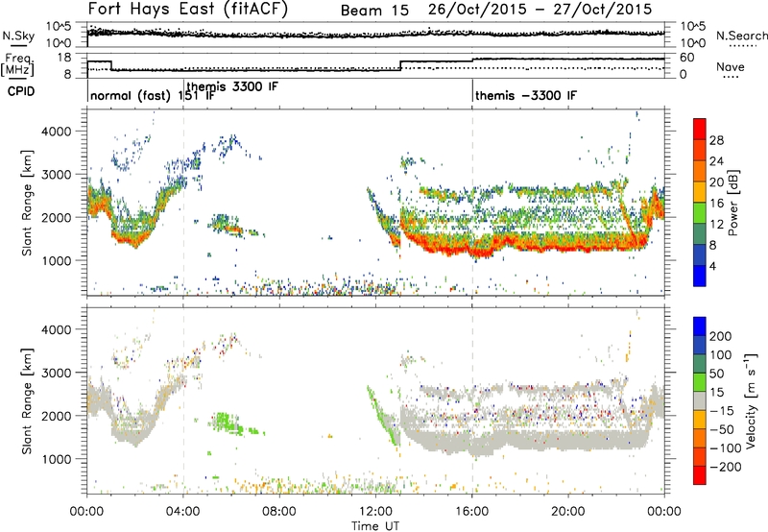Click the "2000" tick on the velocity panel

tap(56, 416)
